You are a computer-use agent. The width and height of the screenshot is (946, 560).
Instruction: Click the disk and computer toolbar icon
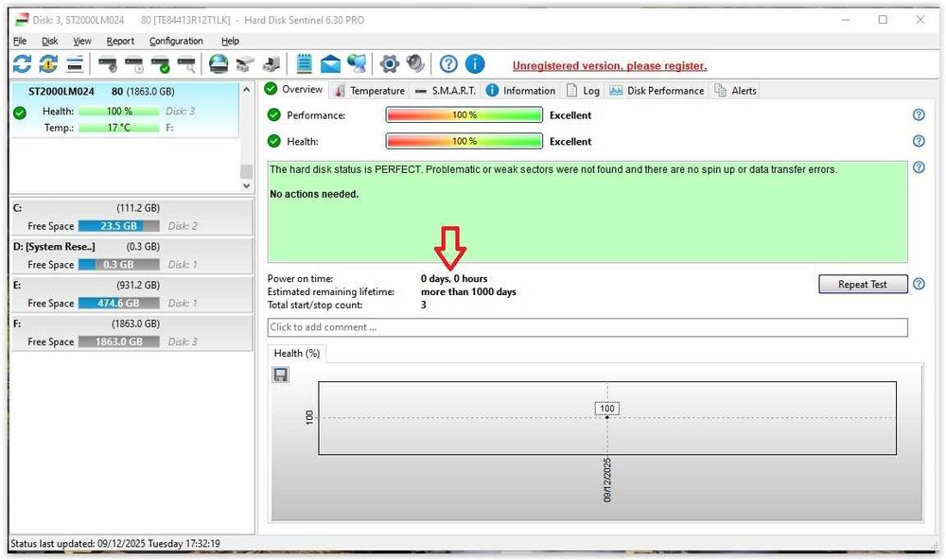pyautogui.click(x=272, y=63)
